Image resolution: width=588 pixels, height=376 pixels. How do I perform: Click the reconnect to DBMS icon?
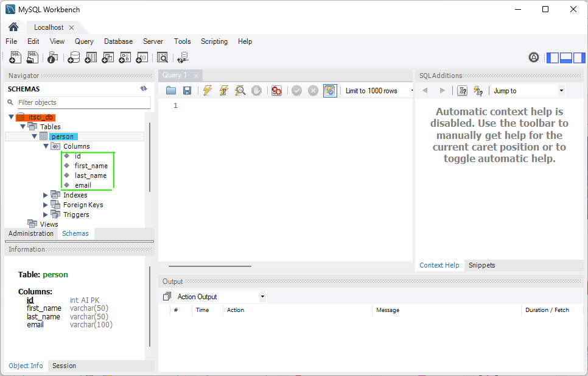click(x=183, y=57)
